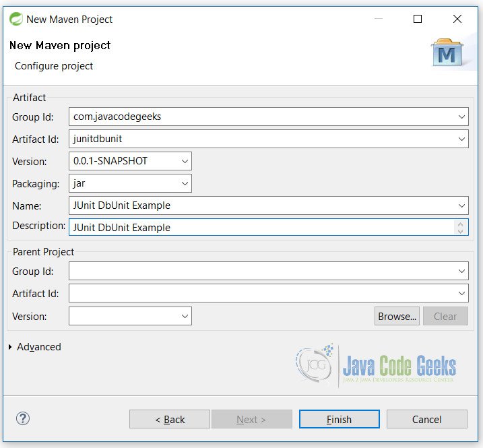The image size is (483, 448).
Task: Open the 0.0.1-SNAPSHOT Version dropdown
Action: tap(185, 161)
